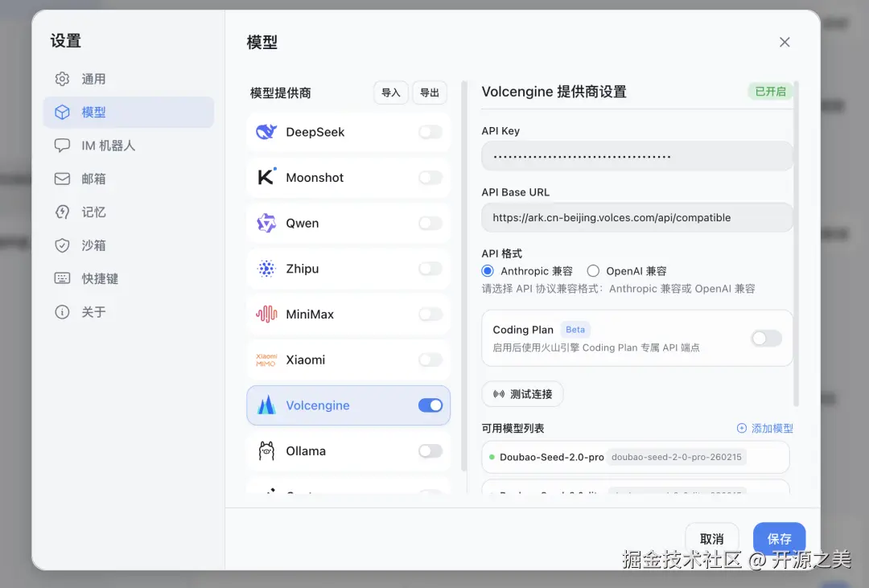Click the memory icon next to 记忆

(x=62, y=212)
